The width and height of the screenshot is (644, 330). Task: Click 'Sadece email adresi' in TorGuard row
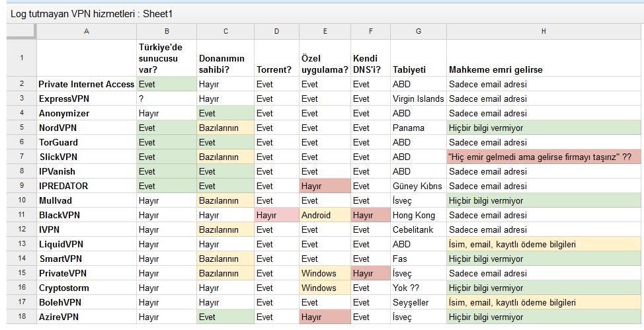point(543,142)
